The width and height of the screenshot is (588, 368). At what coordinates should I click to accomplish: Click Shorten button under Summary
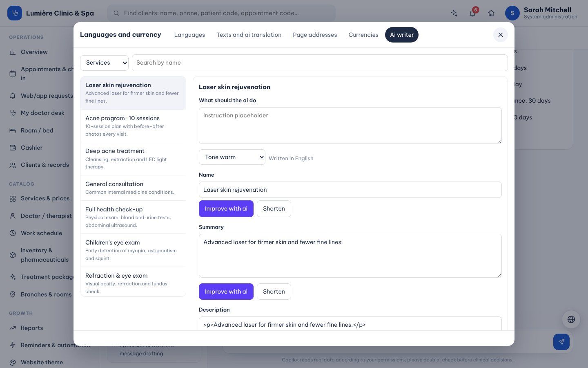click(274, 292)
